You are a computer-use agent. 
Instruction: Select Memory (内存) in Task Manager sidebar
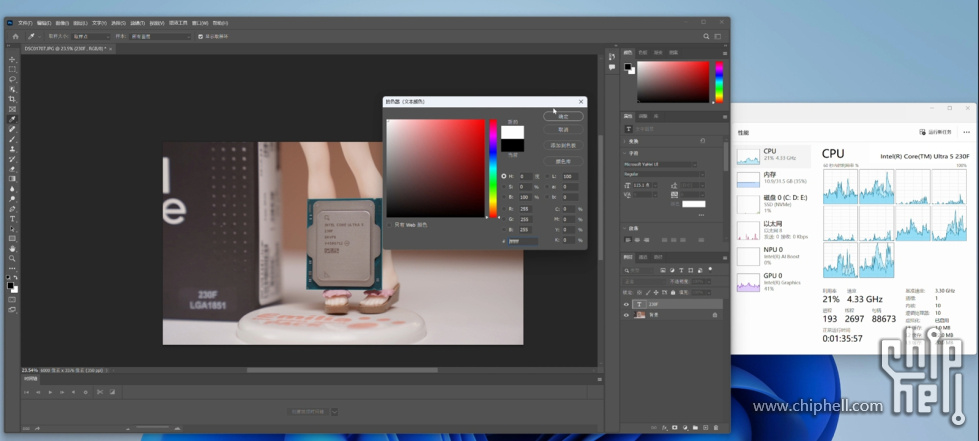pos(773,179)
